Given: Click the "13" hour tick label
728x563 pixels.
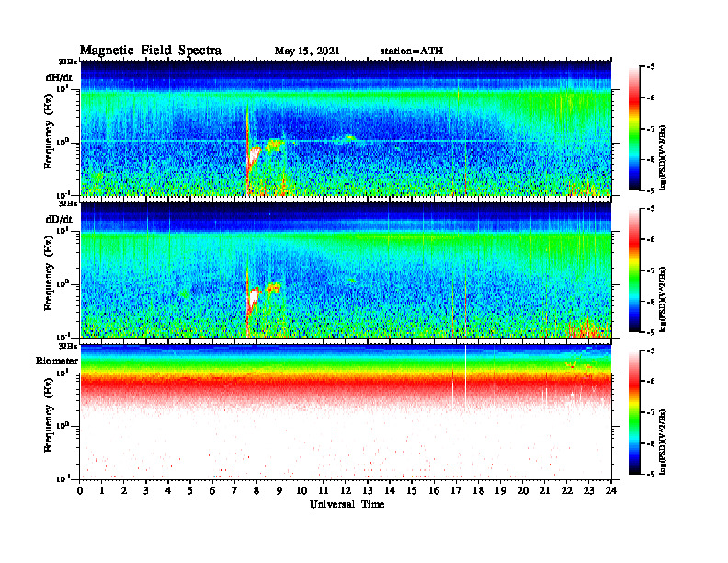Looking at the screenshot, I should (368, 490).
